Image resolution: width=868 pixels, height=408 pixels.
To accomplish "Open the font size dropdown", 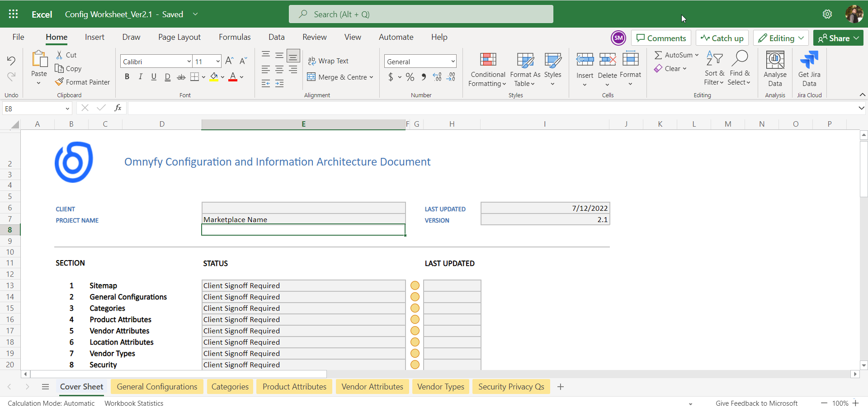I will [217, 61].
